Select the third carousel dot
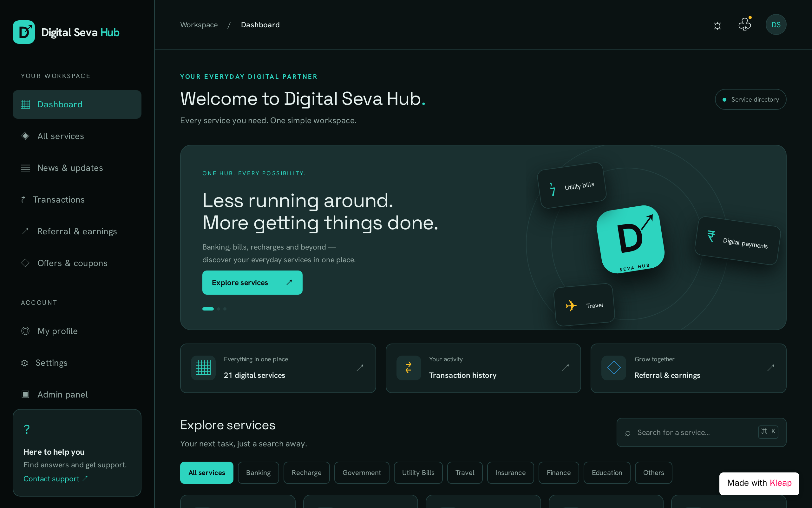812x508 pixels. (225, 309)
